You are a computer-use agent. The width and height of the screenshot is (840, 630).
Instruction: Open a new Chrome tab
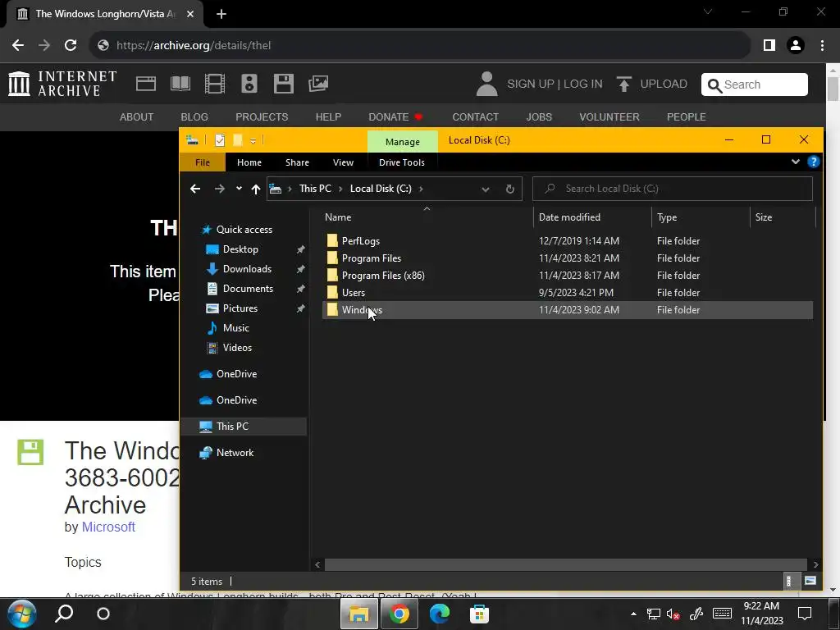click(x=221, y=14)
